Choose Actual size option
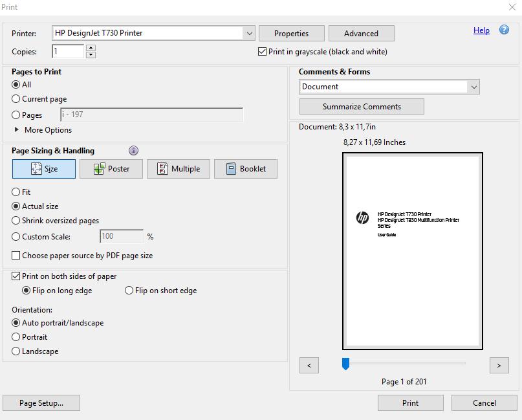This screenshot has height=420, width=522. (16, 206)
